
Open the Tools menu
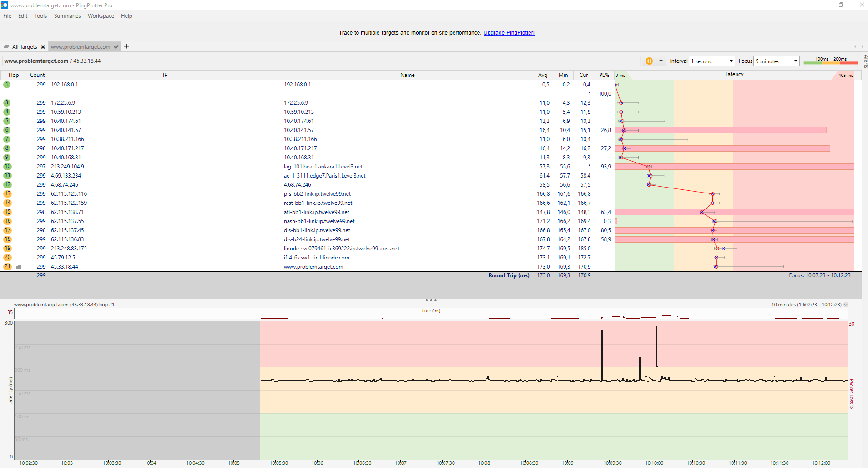pyautogui.click(x=40, y=16)
